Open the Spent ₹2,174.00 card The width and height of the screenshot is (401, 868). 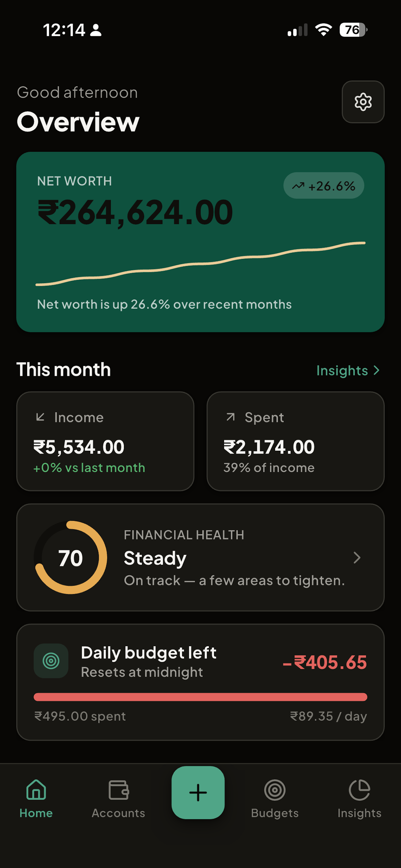point(295,441)
